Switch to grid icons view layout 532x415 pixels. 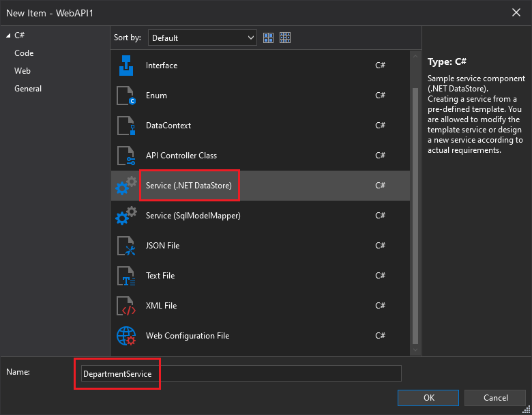point(285,38)
